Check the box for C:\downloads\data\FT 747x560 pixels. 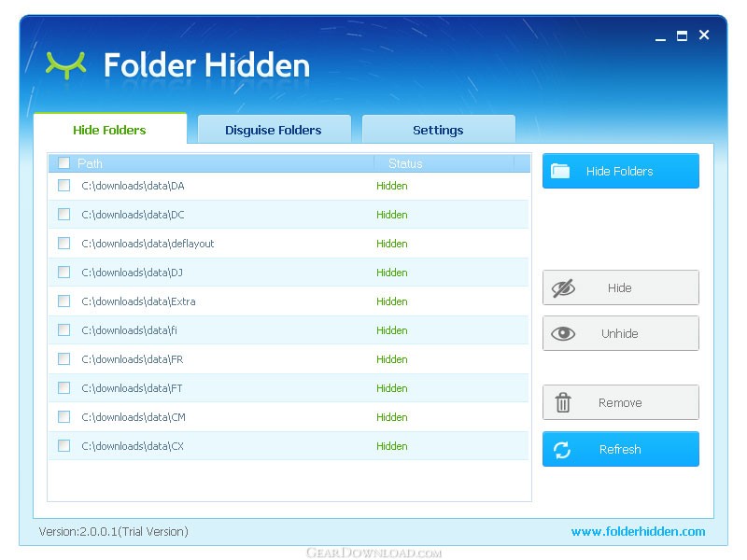point(63,387)
